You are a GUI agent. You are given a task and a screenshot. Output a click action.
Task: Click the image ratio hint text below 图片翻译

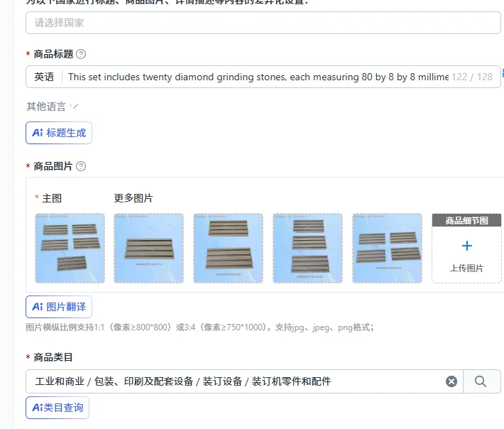tap(199, 327)
